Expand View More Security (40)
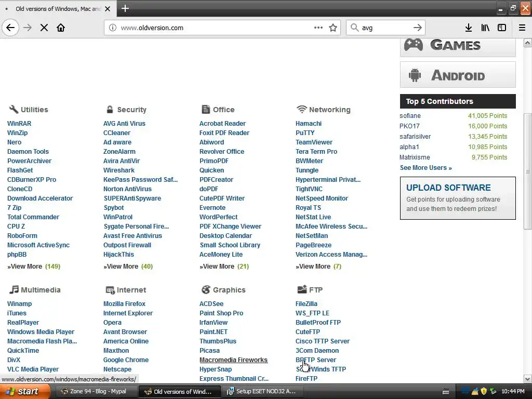532x399 pixels. [128, 267]
